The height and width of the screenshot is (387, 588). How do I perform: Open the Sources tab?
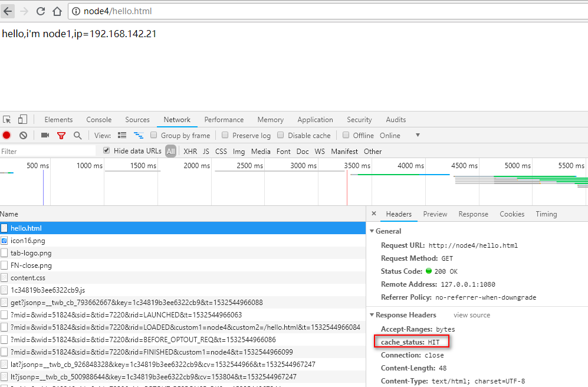point(137,120)
